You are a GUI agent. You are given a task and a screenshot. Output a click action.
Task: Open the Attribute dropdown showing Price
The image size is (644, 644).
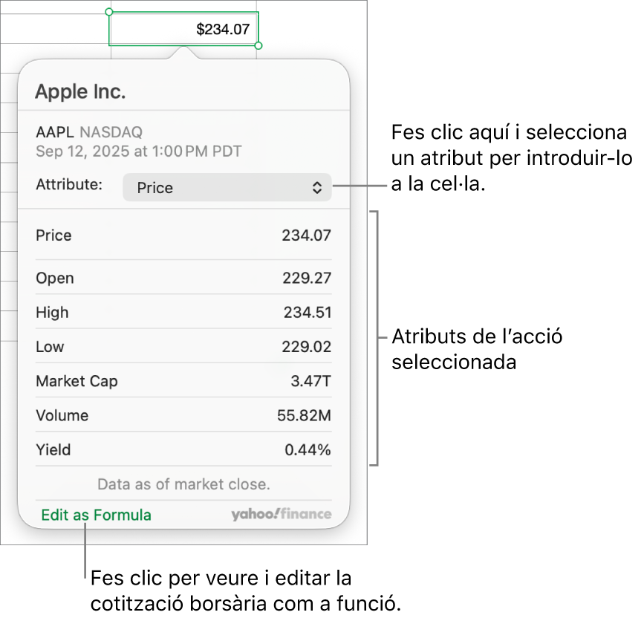(227, 187)
